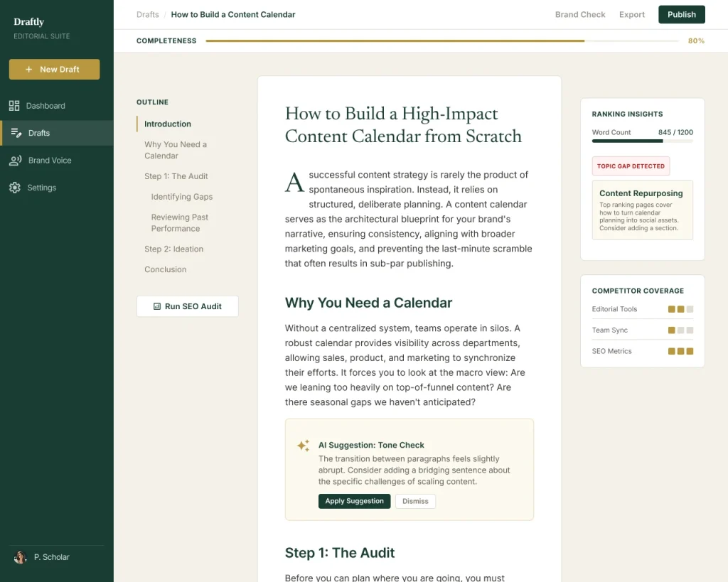The height and width of the screenshot is (582, 728).
Task: Click the P. Scholar avatar
Action: pyautogui.click(x=20, y=557)
